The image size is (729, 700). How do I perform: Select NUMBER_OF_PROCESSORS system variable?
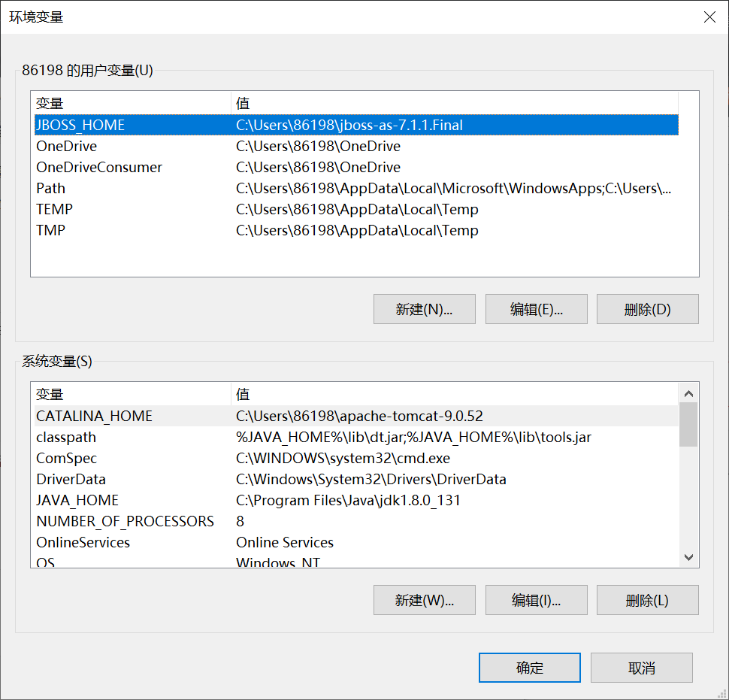tap(356, 521)
